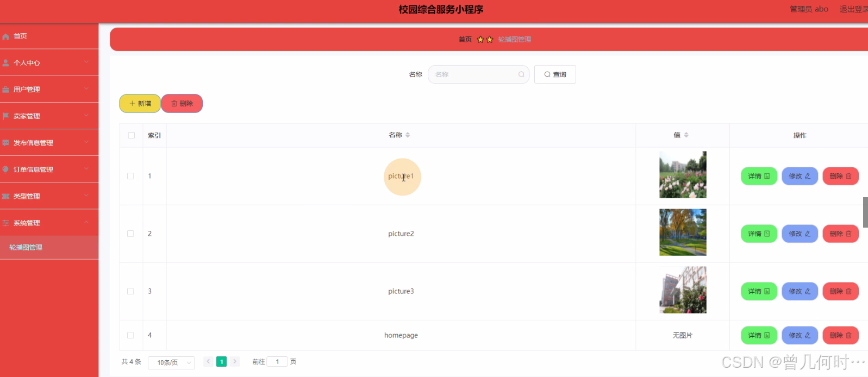868x377 pixels.
Task: Check the row checkbox for homepage
Action: coord(130,335)
